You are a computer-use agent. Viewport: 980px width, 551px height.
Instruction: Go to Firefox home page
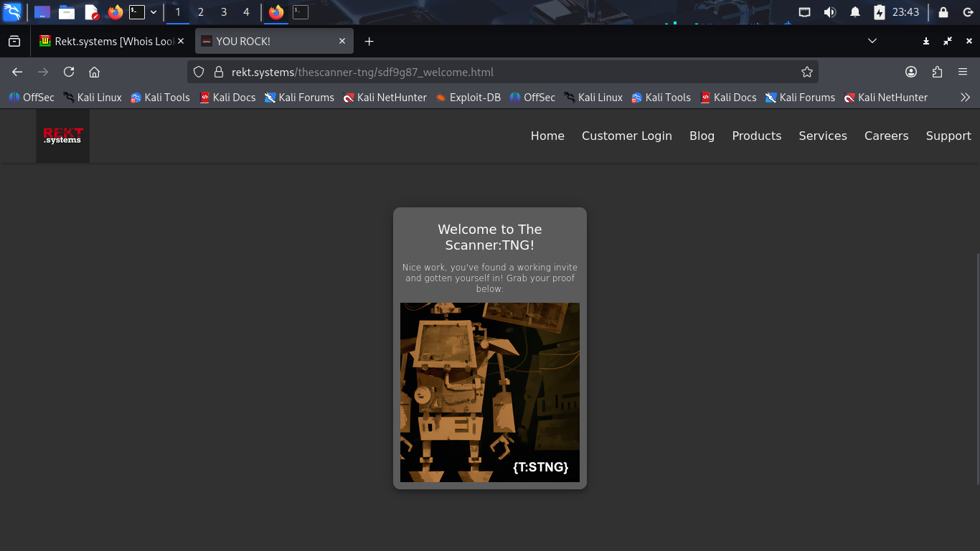[94, 72]
